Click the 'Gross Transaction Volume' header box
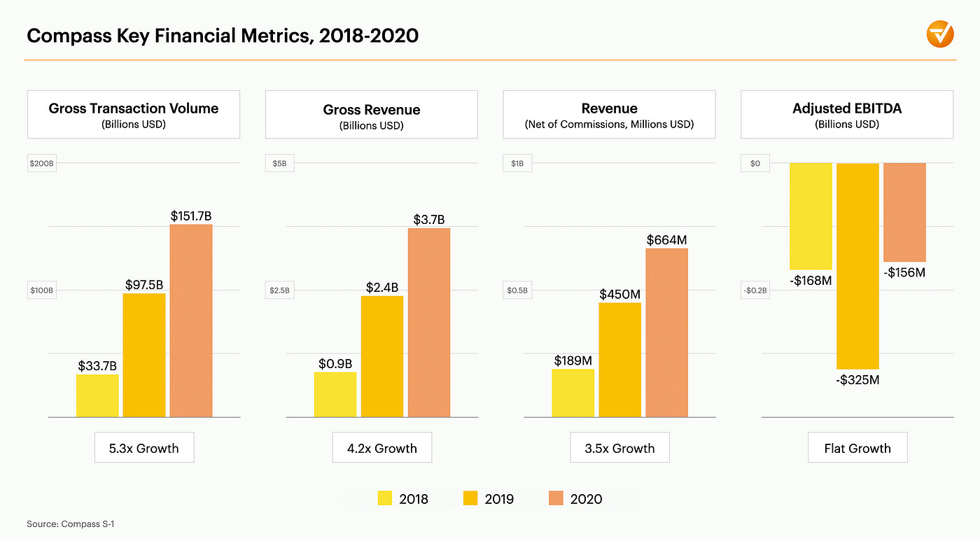This screenshot has height=541, width=980. pyautogui.click(x=134, y=114)
